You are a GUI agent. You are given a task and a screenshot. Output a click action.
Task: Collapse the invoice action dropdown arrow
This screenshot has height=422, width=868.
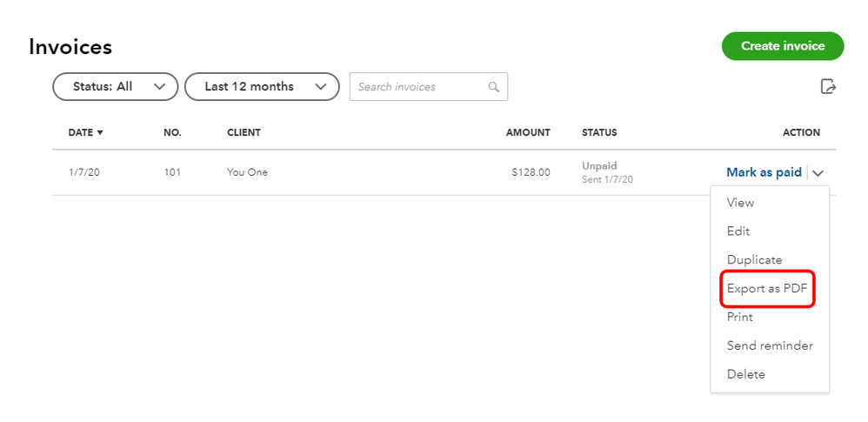[818, 173]
